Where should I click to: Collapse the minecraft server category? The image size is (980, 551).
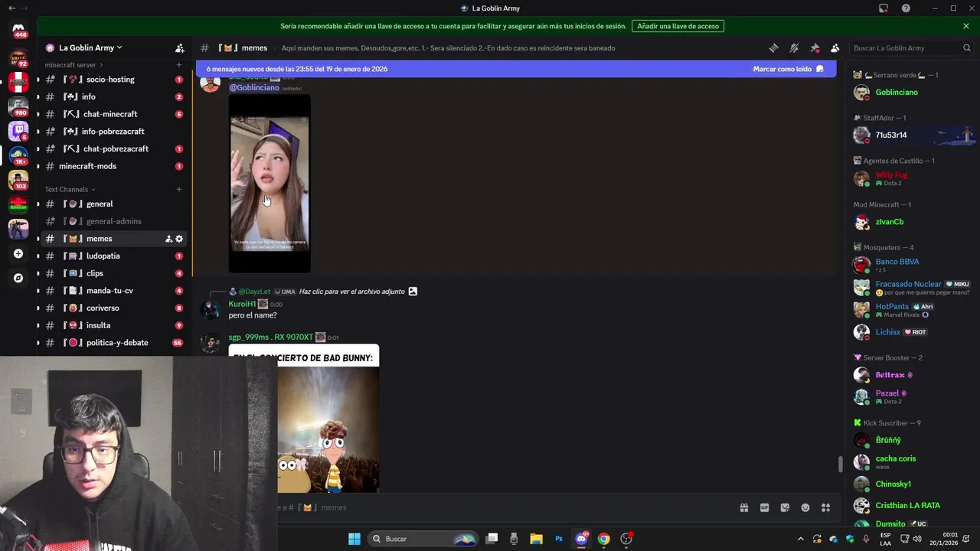pyautogui.click(x=73, y=65)
